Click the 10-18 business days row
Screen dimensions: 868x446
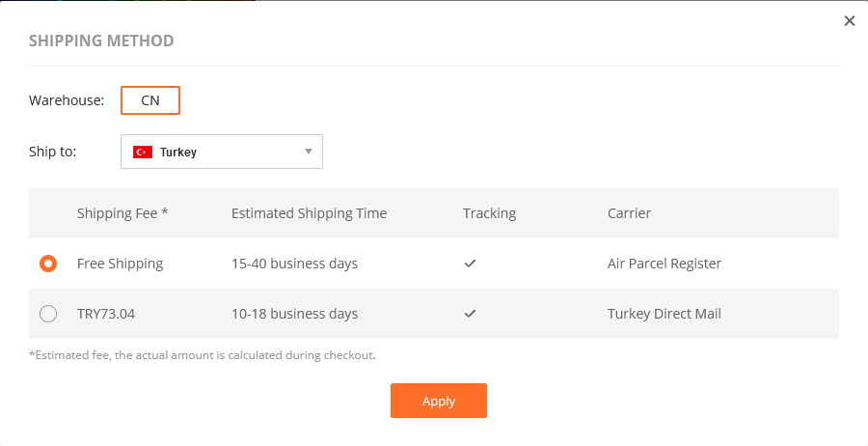click(x=294, y=314)
